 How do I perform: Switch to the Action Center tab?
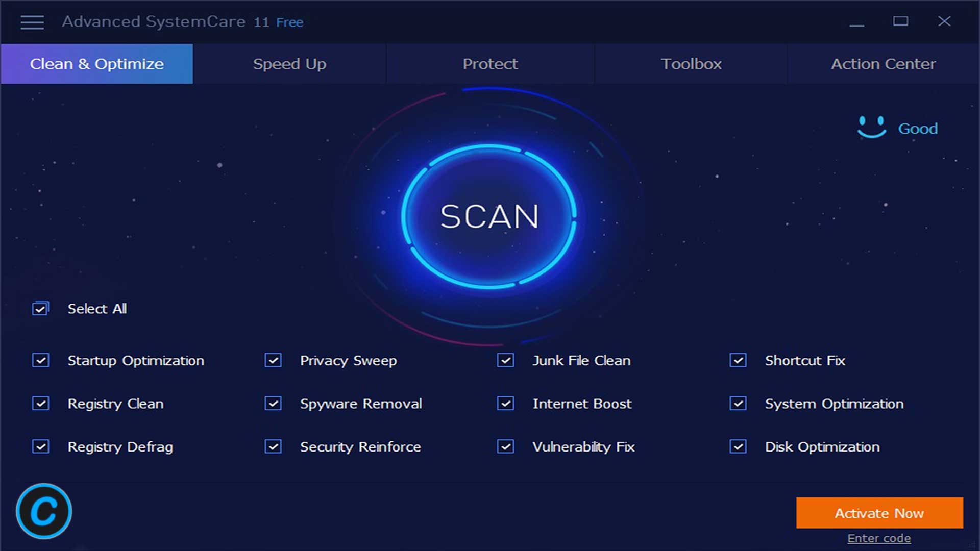click(x=884, y=64)
